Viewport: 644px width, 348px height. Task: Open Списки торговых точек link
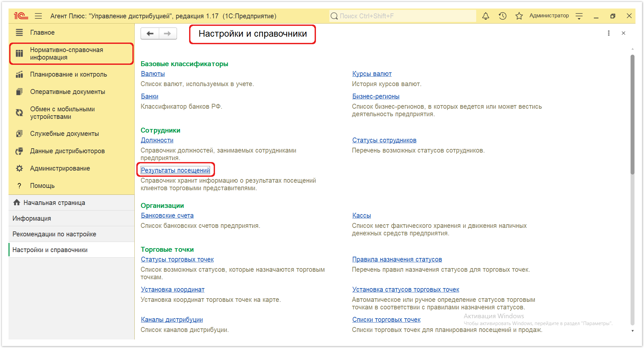386,320
